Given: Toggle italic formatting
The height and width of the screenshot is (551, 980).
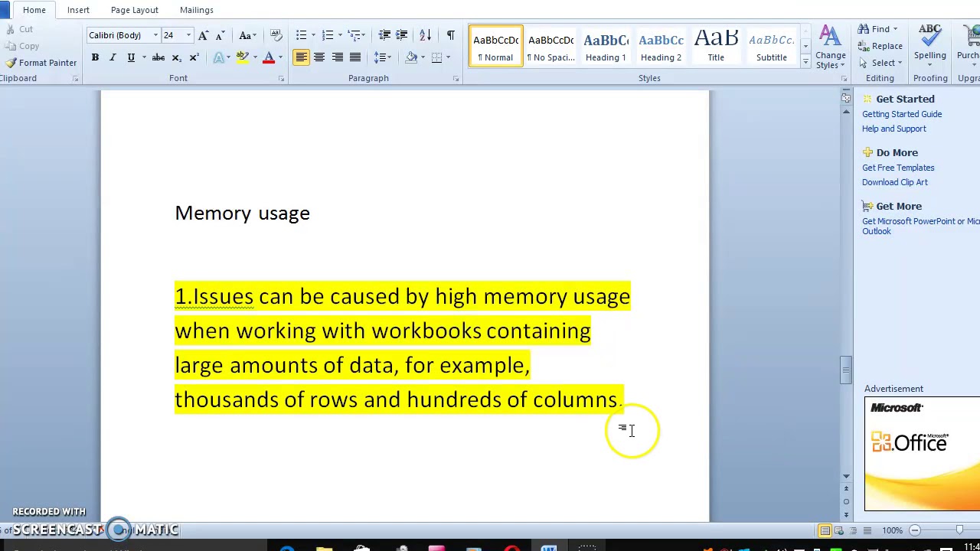Looking at the screenshot, I should coord(113,57).
